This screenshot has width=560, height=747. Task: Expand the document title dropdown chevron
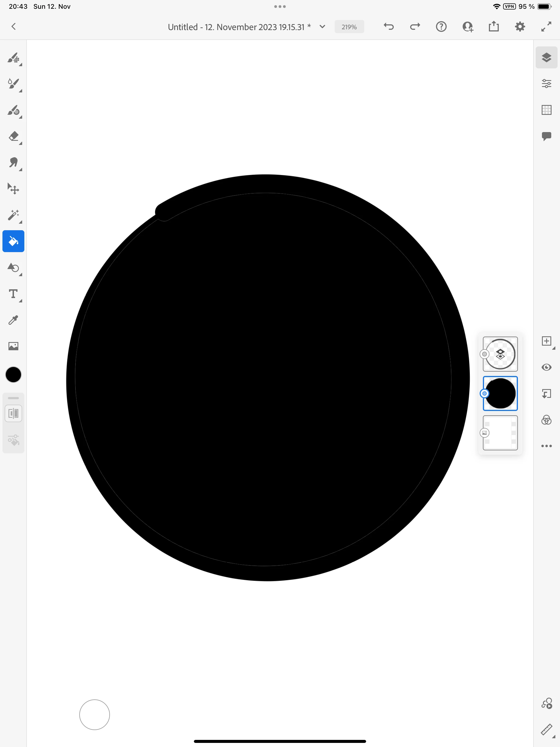pyautogui.click(x=322, y=27)
